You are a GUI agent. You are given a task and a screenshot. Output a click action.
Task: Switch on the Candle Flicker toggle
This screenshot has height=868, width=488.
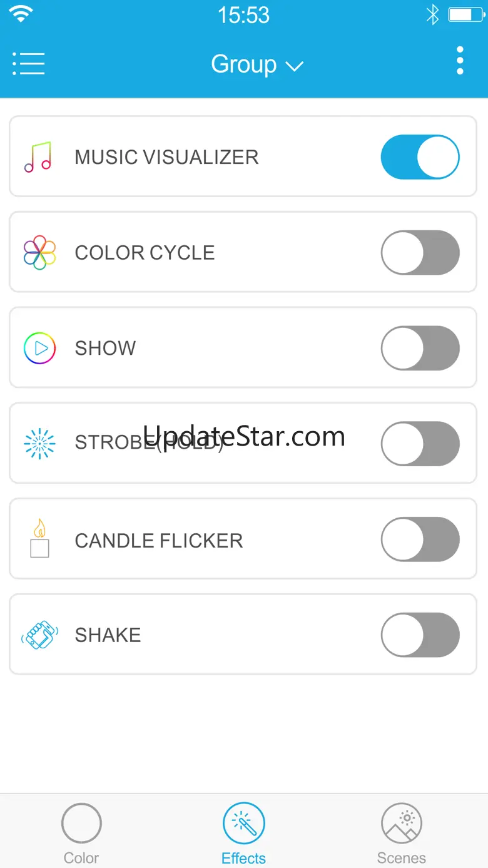click(420, 539)
